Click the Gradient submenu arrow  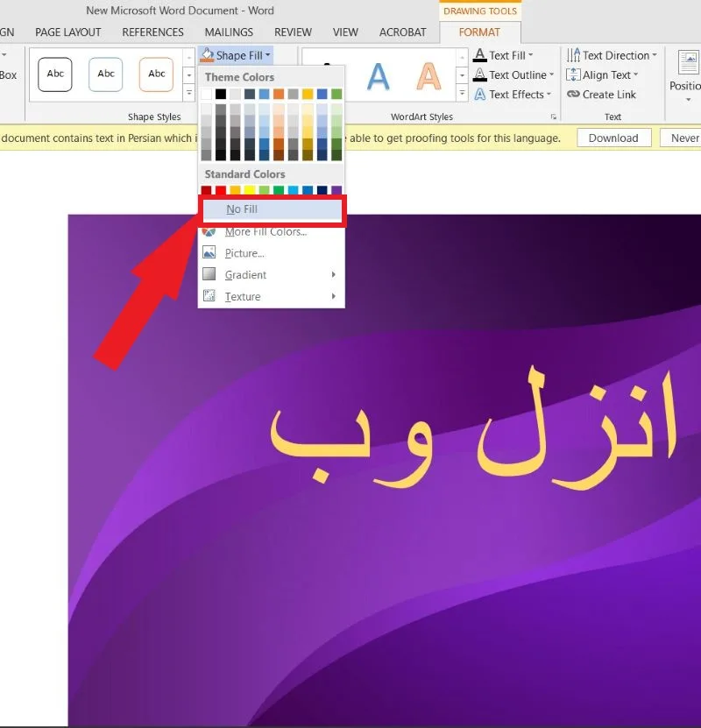[333, 275]
